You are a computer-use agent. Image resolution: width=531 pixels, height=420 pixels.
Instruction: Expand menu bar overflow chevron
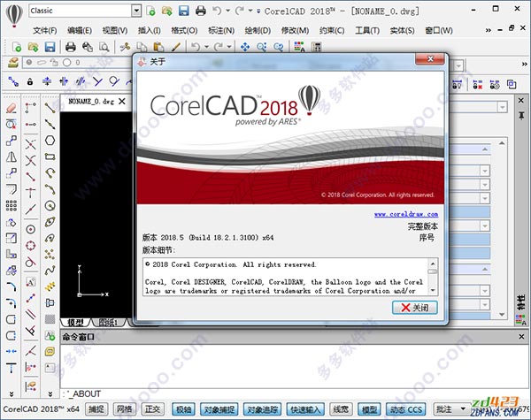click(488, 30)
